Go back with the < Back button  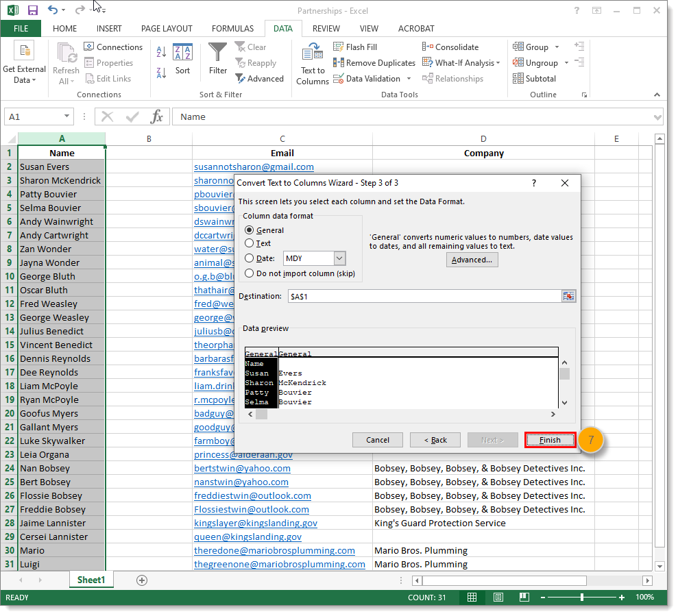(x=435, y=440)
